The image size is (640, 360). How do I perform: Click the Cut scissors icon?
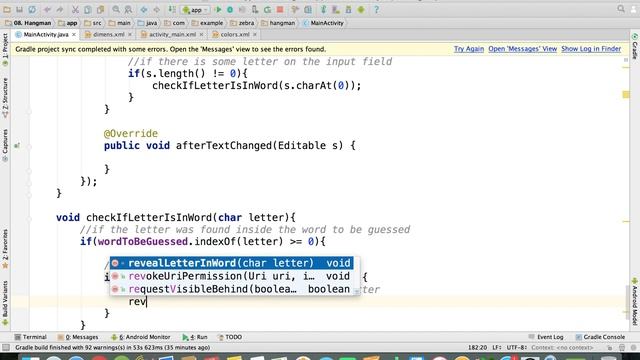point(75,9)
